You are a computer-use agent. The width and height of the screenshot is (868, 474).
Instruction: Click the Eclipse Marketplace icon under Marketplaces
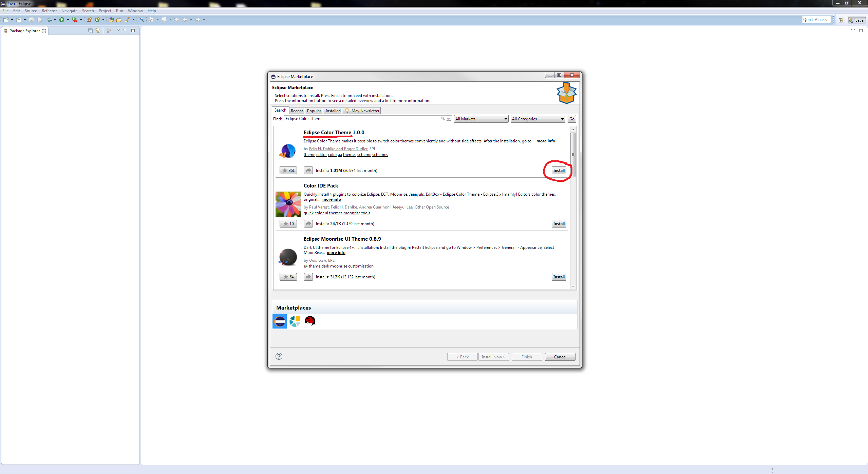click(279, 321)
